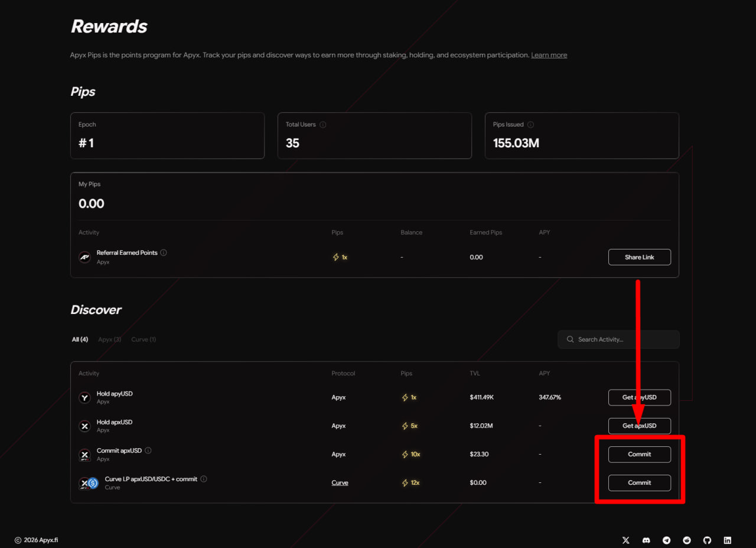Click Commit button for Curve LP row
Image resolution: width=756 pixels, height=548 pixels.
(x=640, y=482)
